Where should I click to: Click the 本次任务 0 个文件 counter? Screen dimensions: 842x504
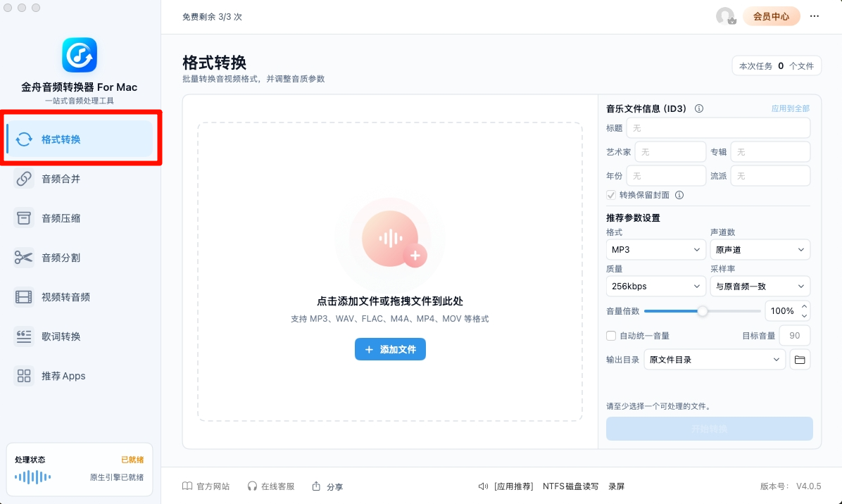tap(777, 66)
